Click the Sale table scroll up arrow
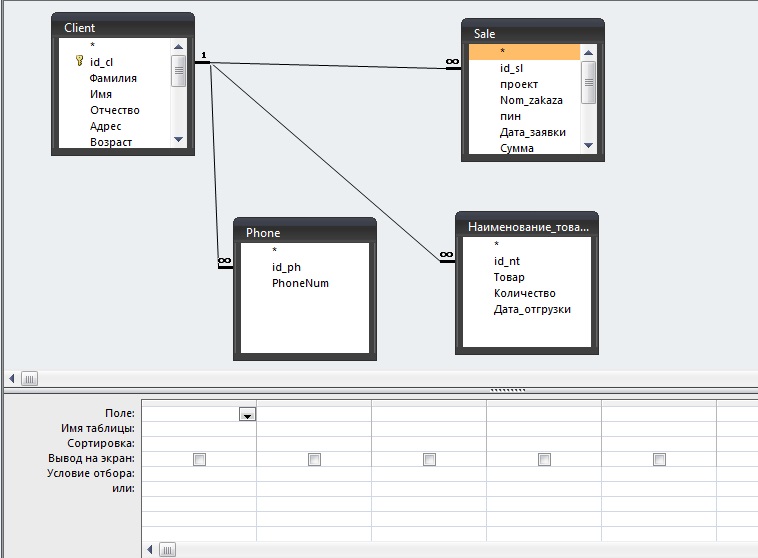This screenshot has height=558, width=758. [589, 51]
